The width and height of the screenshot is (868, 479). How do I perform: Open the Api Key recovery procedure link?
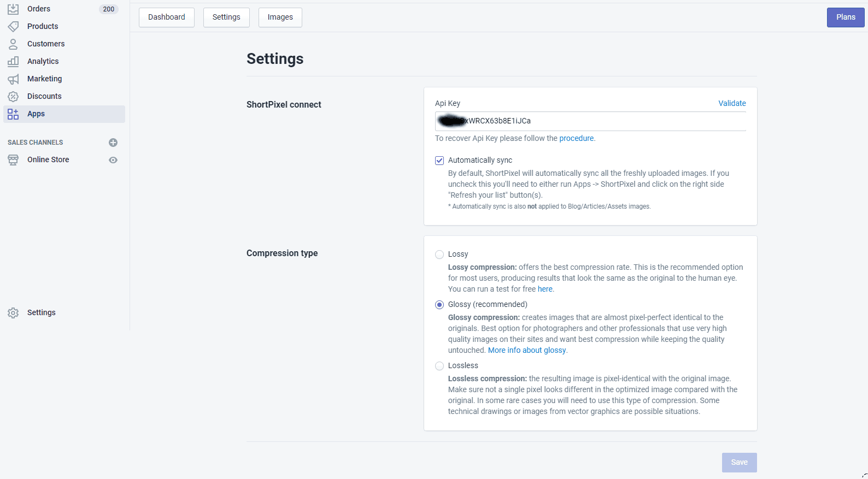(x=576, y=138)
